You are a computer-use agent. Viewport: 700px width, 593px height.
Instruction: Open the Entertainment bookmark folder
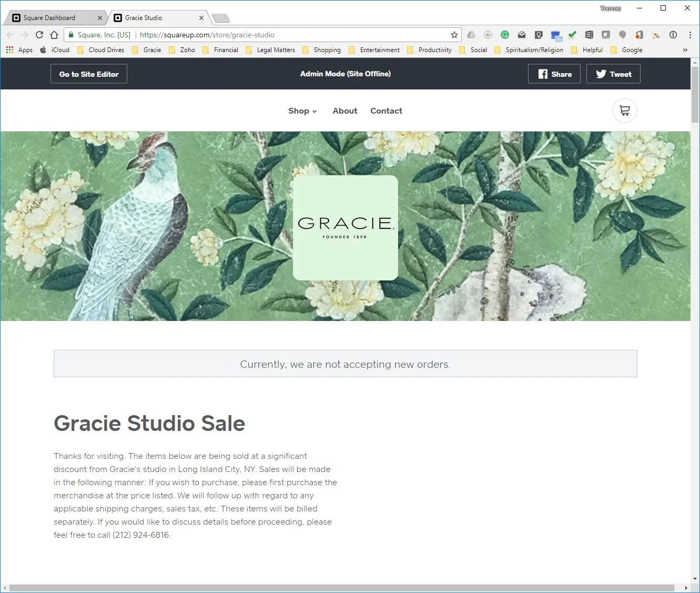(x=374, y=50)
